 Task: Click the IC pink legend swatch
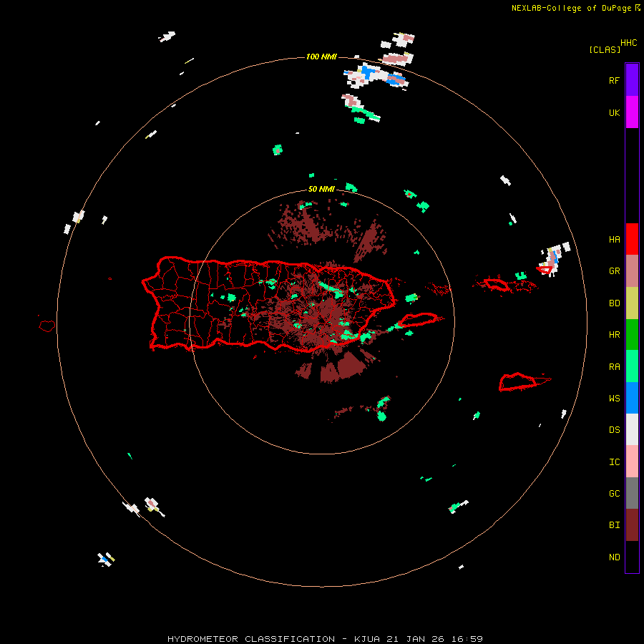click(x=632, y=462)
